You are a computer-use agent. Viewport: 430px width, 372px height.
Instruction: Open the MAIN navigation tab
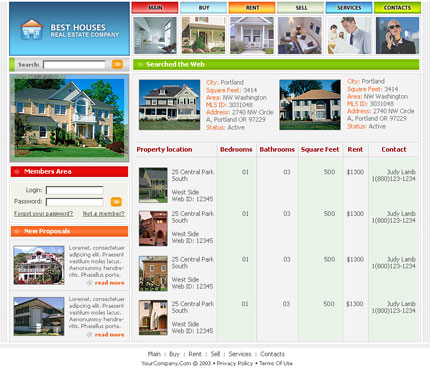(x=155, y=7)
